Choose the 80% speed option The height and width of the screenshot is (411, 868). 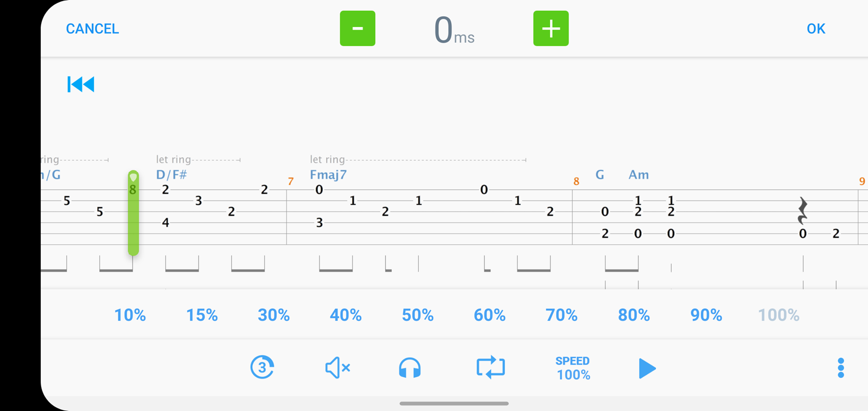point(634,315)
